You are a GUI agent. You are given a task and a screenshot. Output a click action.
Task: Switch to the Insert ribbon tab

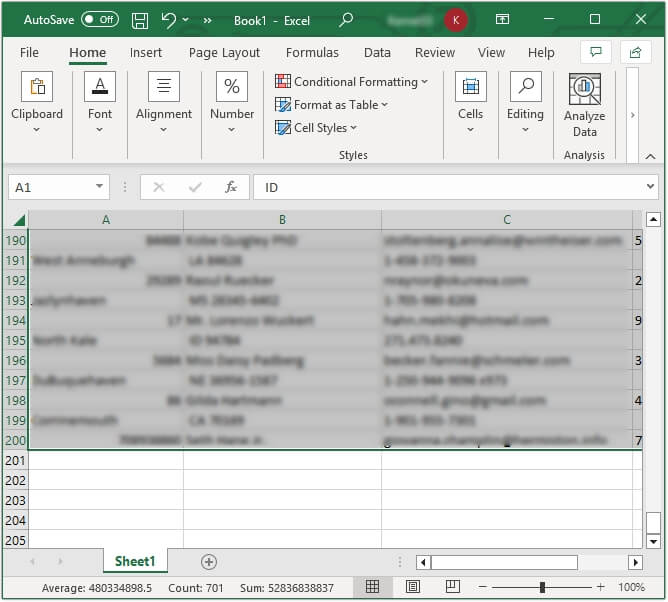(x=146, y=52)
